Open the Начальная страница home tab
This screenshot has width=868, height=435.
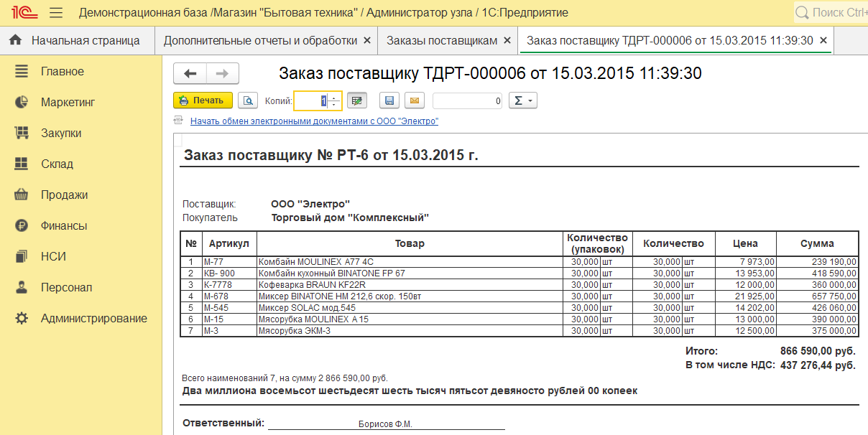click(x=75, y=40)
